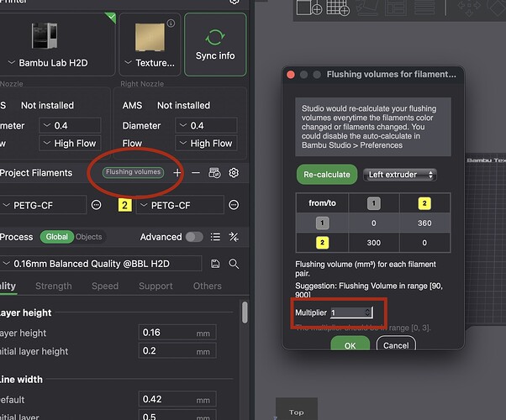506x420 pixels.
Task: Cancel the flushing volumes dialog
Action: (x=396, y=345)
